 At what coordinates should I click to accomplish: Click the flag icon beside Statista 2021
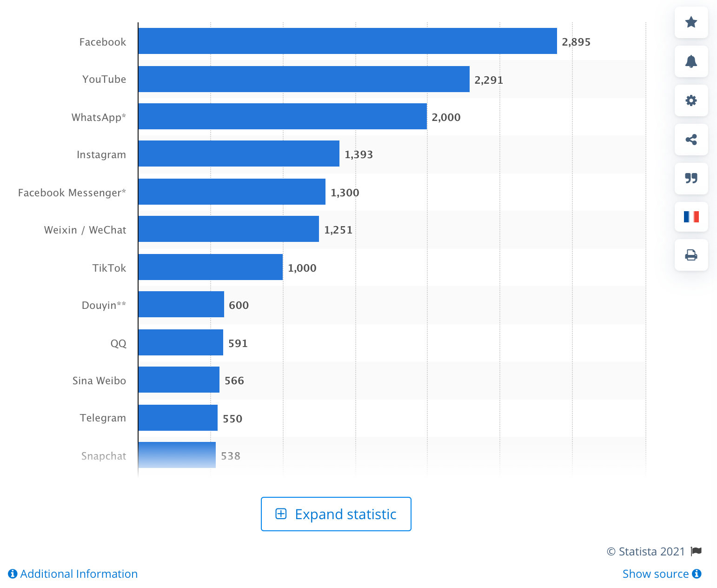696,551
